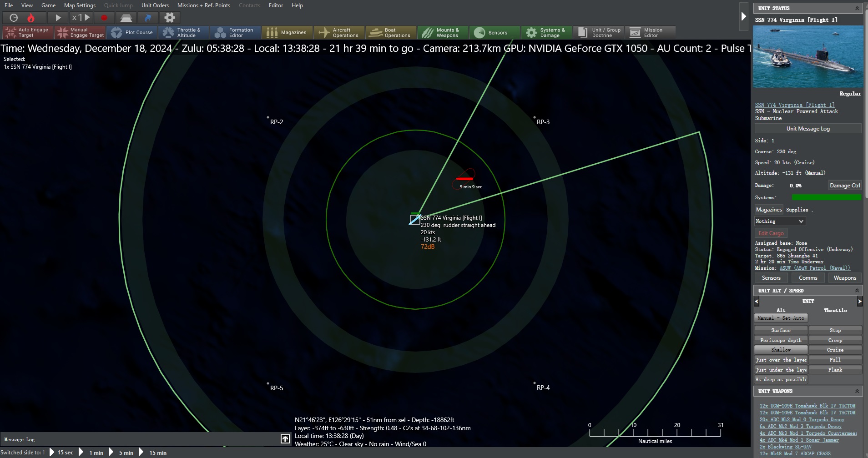Viewport: 868px width, 458px height.
Task: Select the Shallow depth preset
Action: click(x=781, y=350)
